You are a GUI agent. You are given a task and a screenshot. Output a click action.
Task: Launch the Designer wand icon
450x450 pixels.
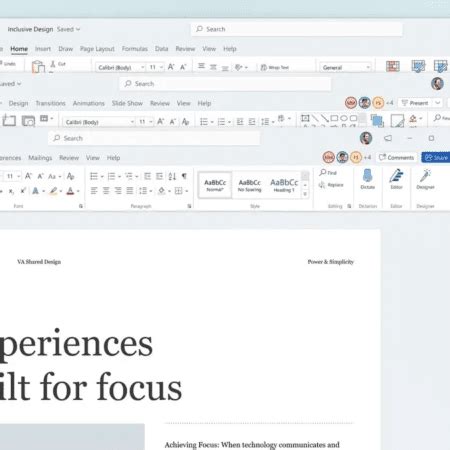(x=425, y=175)
